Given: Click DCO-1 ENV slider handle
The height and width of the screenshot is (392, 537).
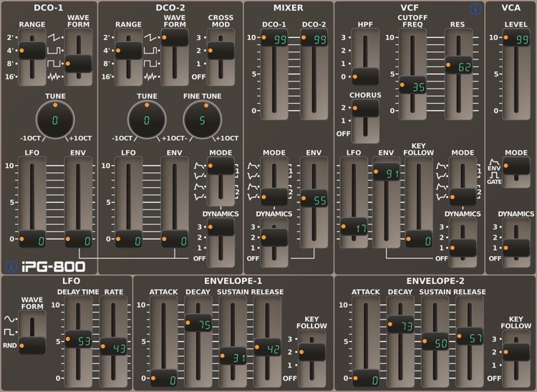Looking at the screenshot, I should [79, 239].
